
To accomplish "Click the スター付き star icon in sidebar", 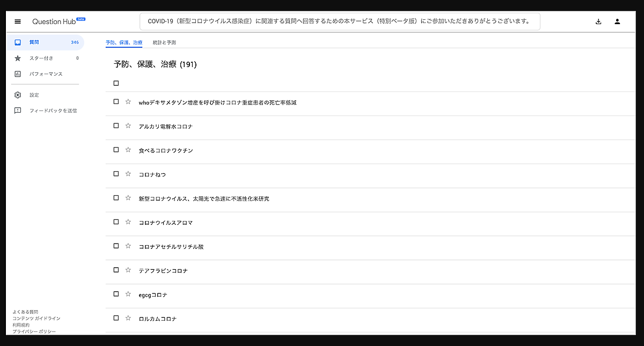I will pos(18,58).
